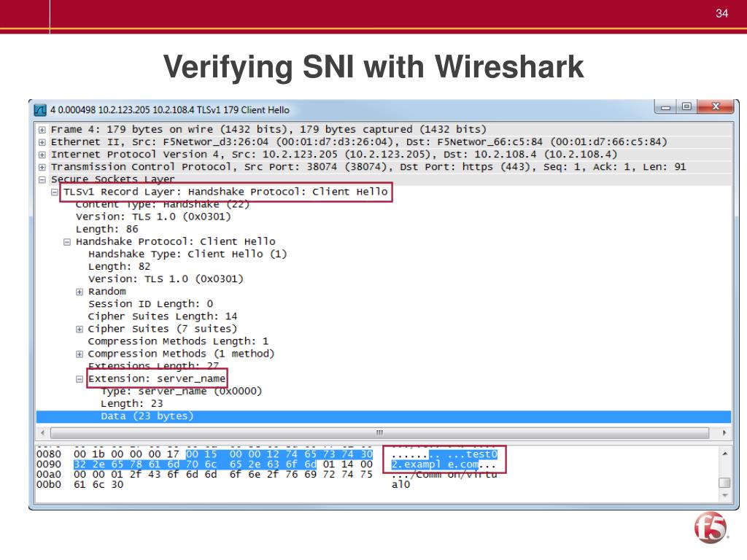747x560 pixels.
Task: Minimize the packet detail window
Action: (x=665, y=107)
